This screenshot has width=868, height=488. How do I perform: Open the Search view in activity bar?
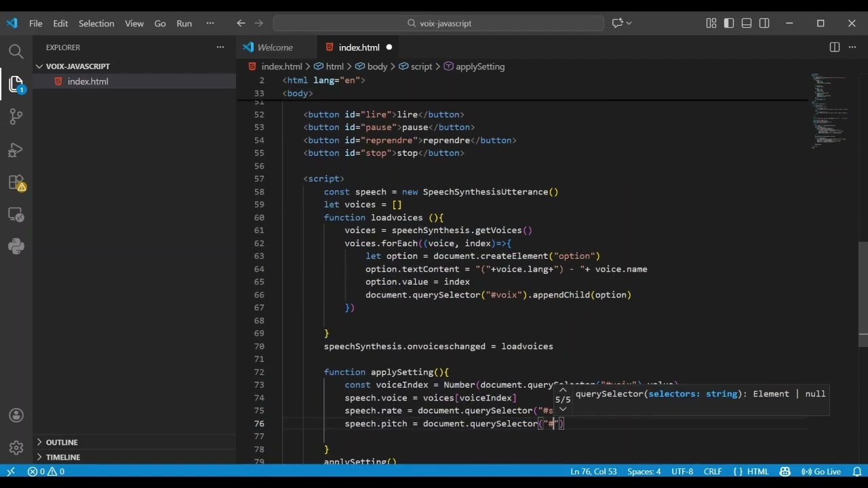[x=16, y=51]
